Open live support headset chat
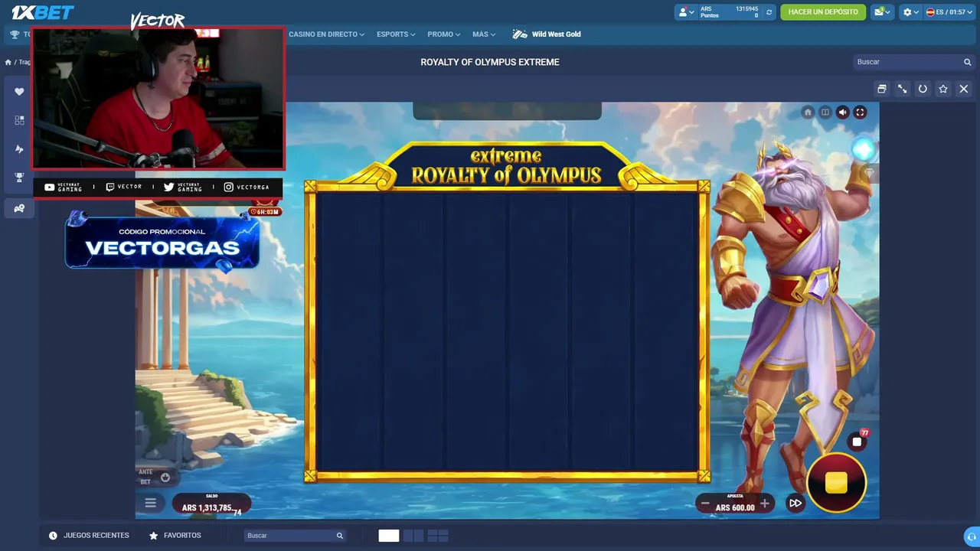 (x=972, y=537)
